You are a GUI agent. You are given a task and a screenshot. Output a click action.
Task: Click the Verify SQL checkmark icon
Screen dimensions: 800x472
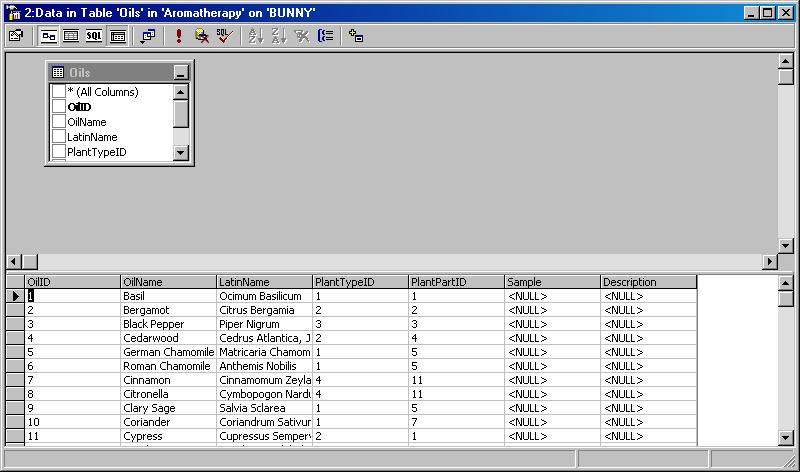pyautogui.click(x=225, y=35)
